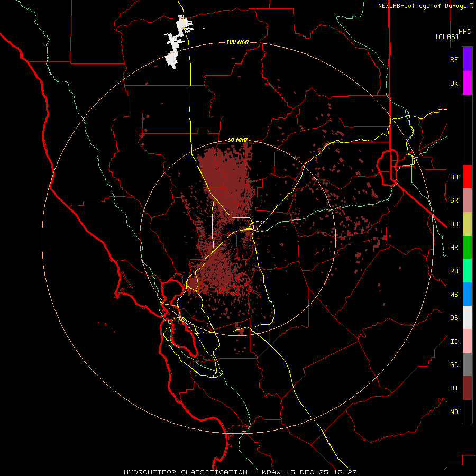Click the HR legend label
Screen dimensions: 476x476
point(454,248)
